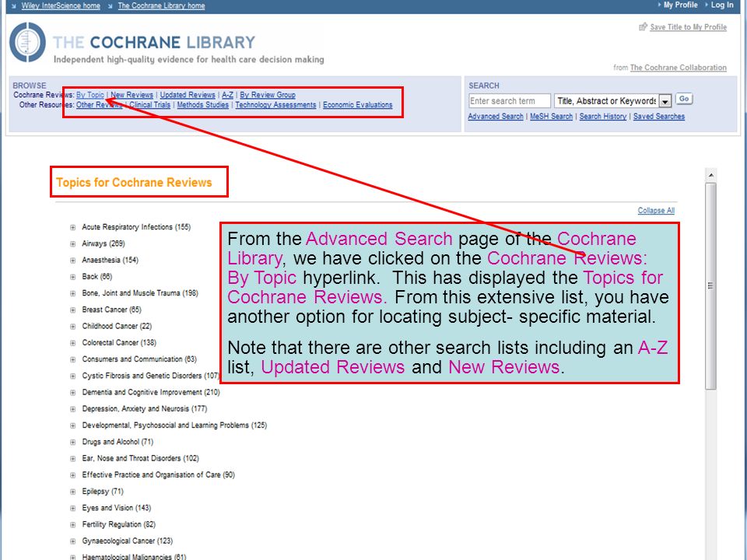The image size is (747, 560).
Task: Select Back (66) topic text
Action: pyautogui.click(x=96, y=276)
